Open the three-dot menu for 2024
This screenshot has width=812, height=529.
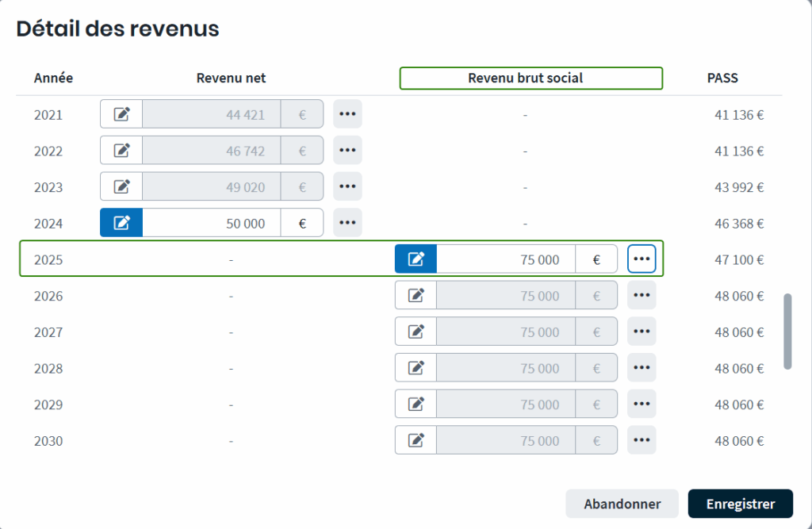[x=347, y=223]
